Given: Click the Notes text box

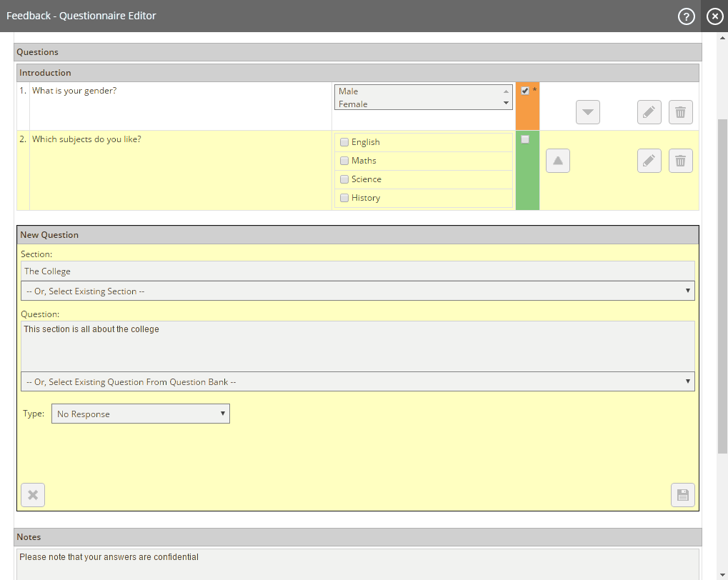Looking at the screenshot, I should [x=357, y=563].
